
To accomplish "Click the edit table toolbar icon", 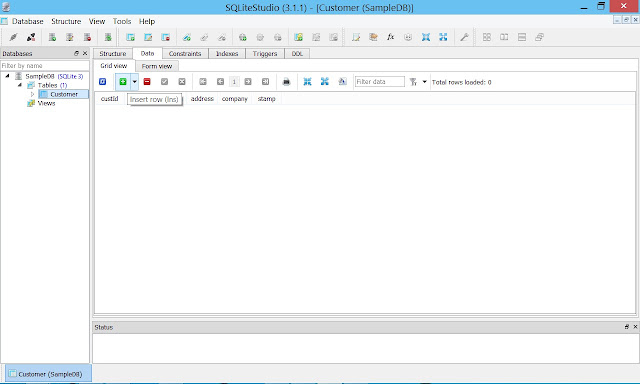I will tap(148, 37).
